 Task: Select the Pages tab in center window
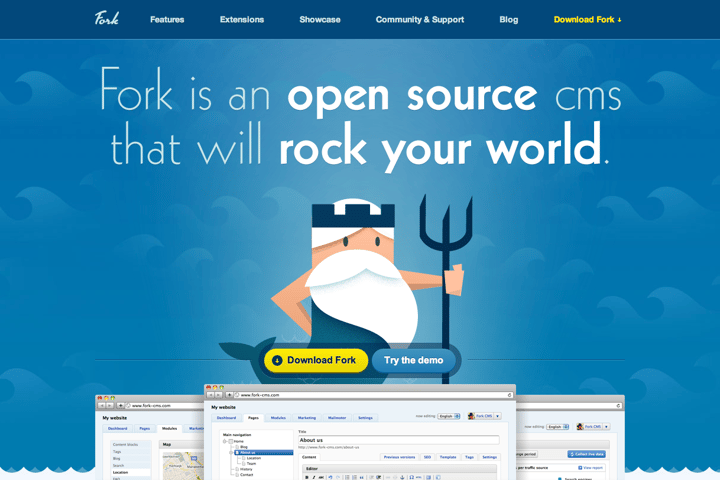(253, 418)
